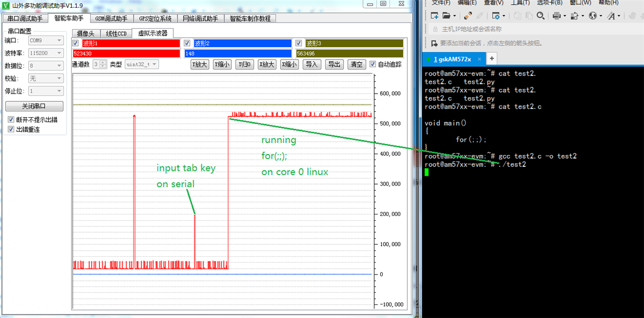
Task: Open dropdown arrow beside the printer icon
Action: tap(564, 16)
